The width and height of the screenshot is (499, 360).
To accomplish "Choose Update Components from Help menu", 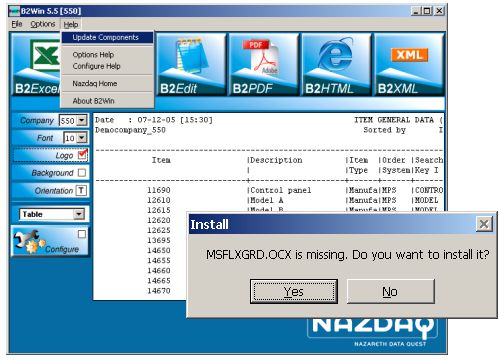I will tap(107, 37).
